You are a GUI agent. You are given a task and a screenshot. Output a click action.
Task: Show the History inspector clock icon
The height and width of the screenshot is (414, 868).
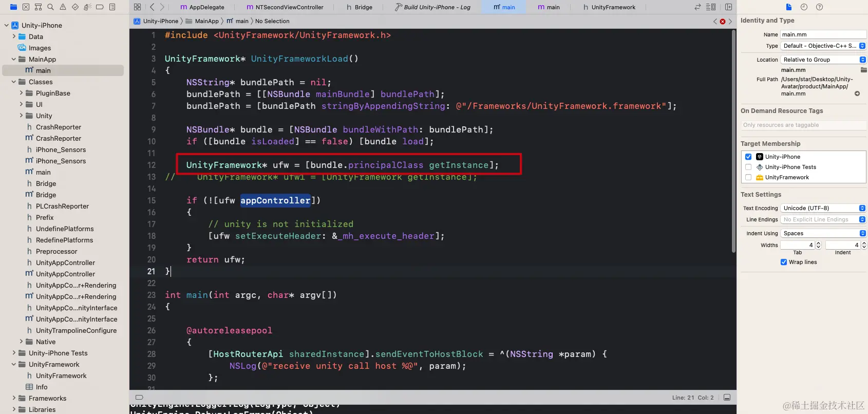pyautogui.click(x=804, y=7)
